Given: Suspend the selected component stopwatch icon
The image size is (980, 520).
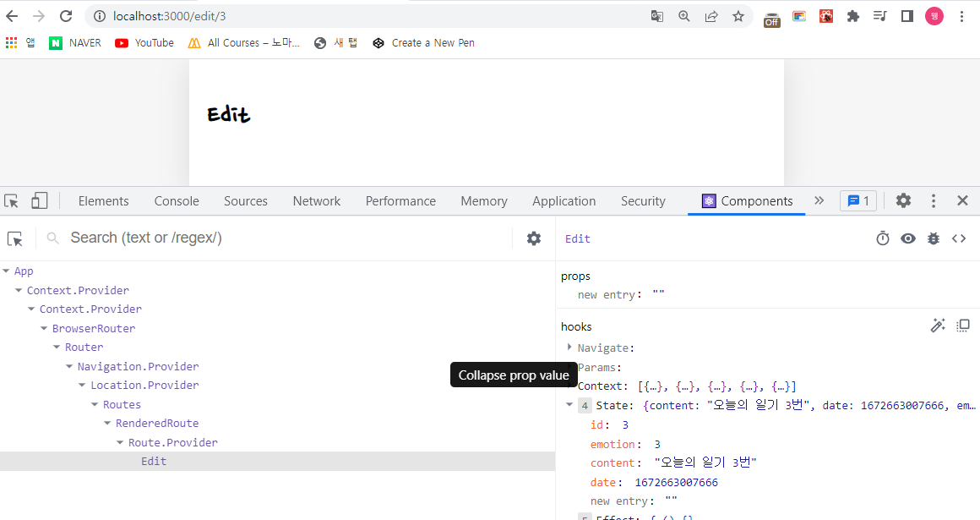Looking at the screenshot, I should tap(883, 238).
